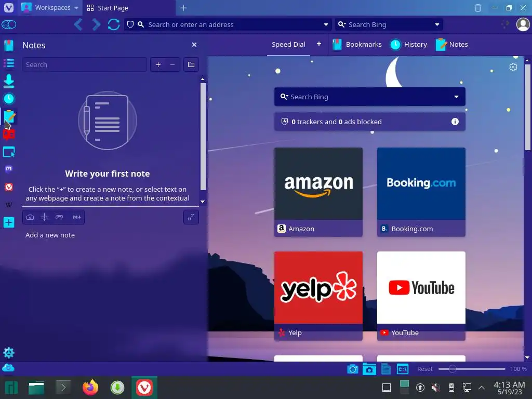Image resolution: width=532 pixels, height=399 pixels.
Task: Open the Wikipedia web panel
Action: tap(9, 205)
